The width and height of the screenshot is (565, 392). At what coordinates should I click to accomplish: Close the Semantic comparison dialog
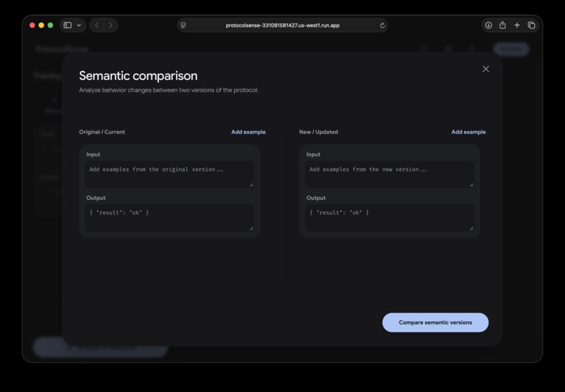(486, 69)
